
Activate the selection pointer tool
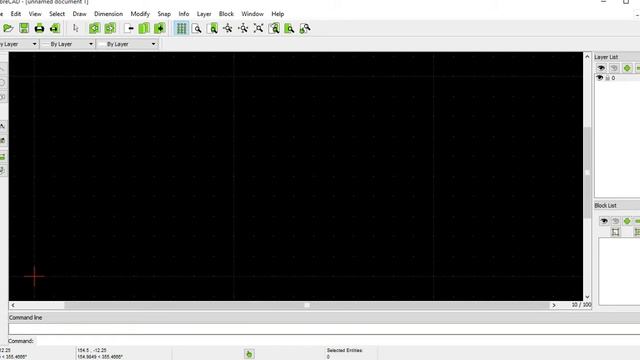(76, 28)
